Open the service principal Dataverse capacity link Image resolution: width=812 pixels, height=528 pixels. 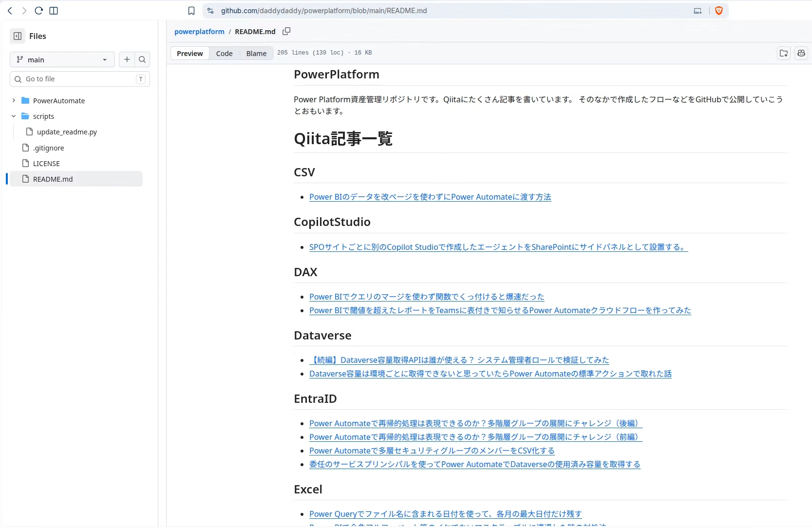point(475,464)
